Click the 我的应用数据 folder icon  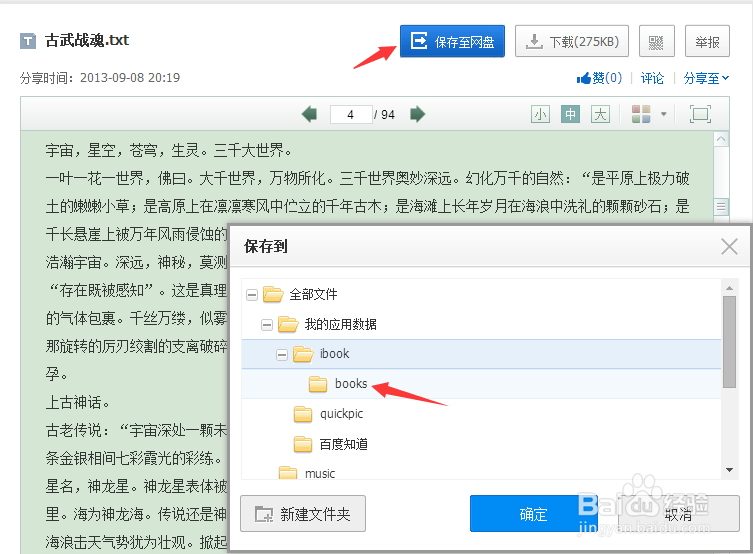pos(288,324)
